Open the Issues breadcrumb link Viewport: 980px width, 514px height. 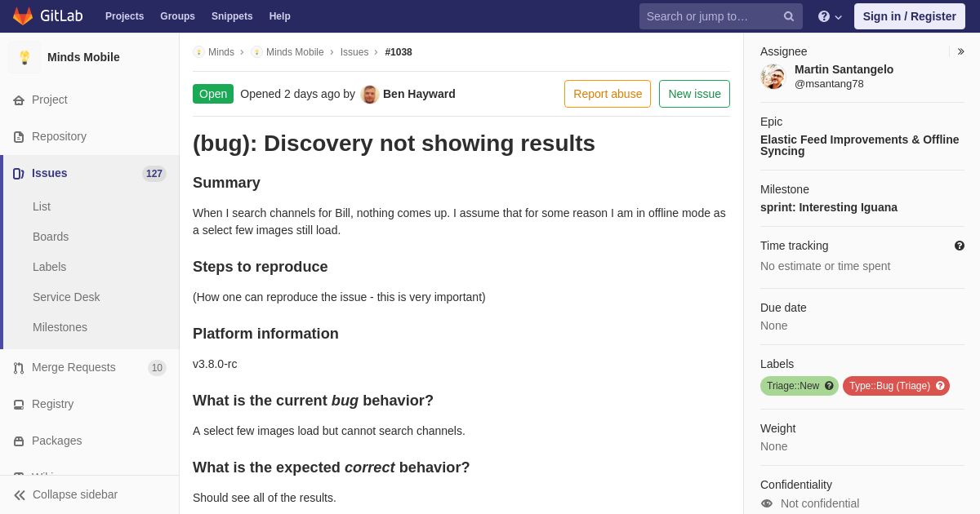(354, 52)
